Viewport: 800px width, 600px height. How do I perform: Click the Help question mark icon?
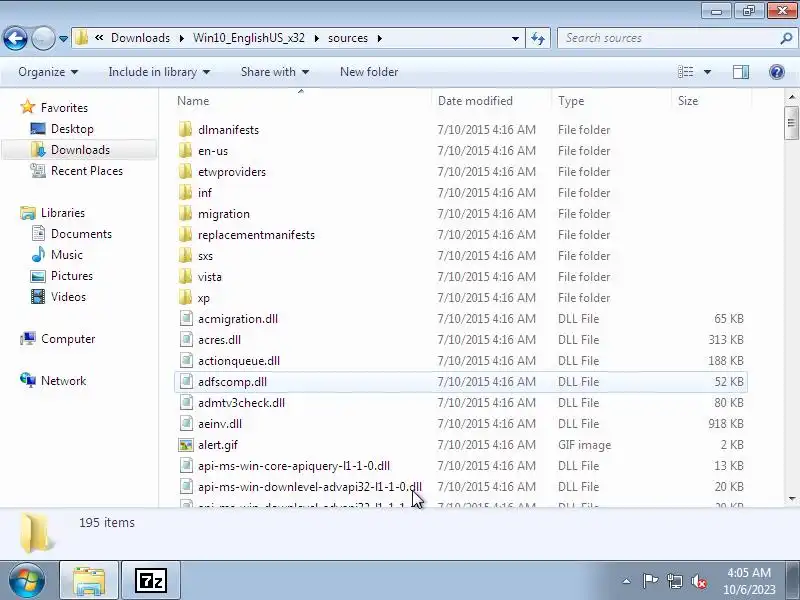point(777,72)
